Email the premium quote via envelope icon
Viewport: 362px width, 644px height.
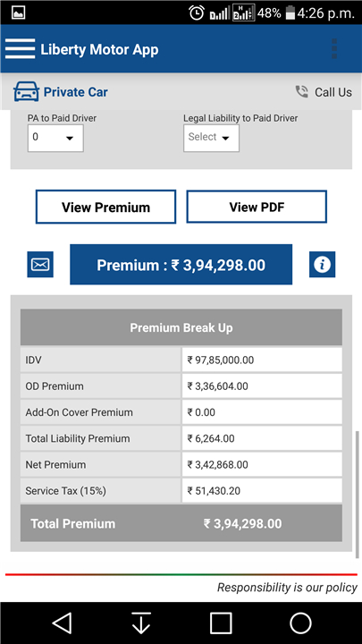pyautogui.click(x=40, y=265)
